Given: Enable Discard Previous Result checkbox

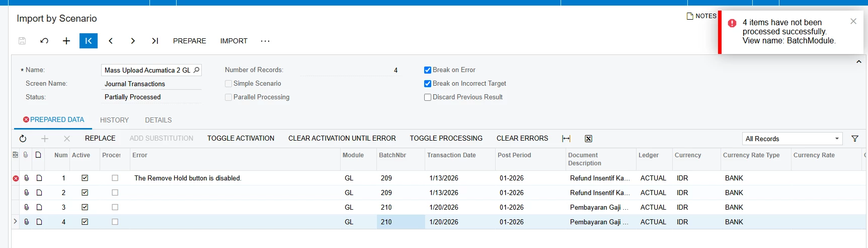Looking at the screenshot, I should tap(428, 97).
